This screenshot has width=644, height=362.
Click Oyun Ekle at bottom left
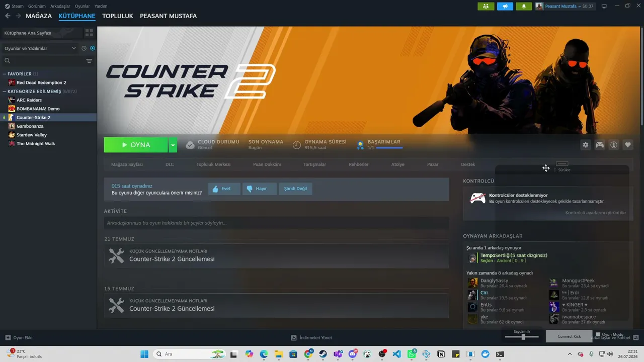coord(19,337)
